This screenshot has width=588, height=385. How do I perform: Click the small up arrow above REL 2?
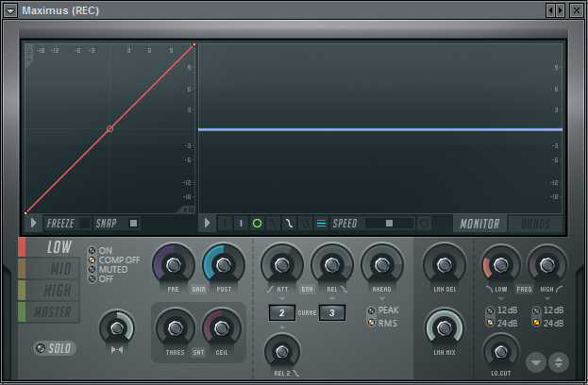pyautogui.click(x=282, y=327)
